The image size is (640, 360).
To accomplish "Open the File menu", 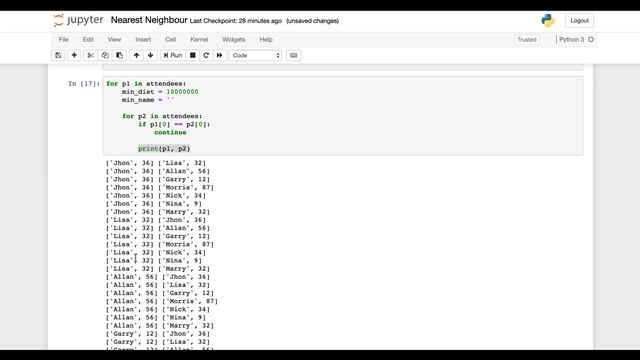I will click(x=64, y=40).
